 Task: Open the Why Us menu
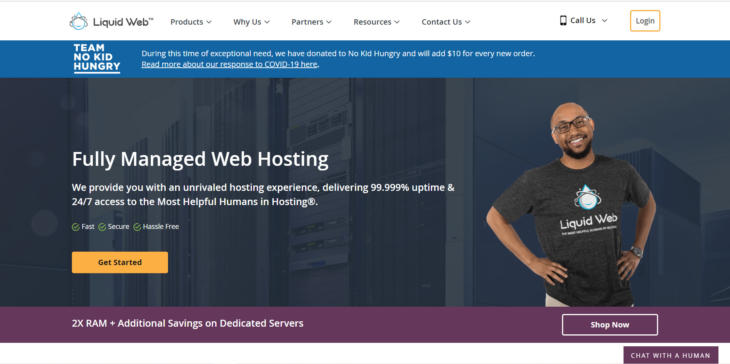[x=251, y=22]
